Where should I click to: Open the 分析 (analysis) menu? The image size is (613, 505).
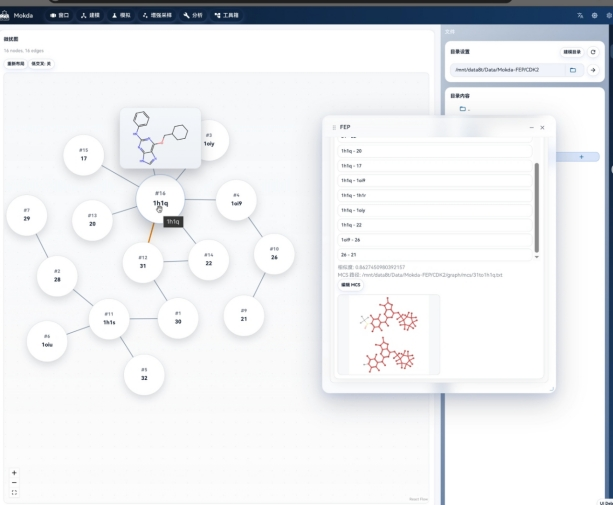pyautogui.click(x=193, y=15)
